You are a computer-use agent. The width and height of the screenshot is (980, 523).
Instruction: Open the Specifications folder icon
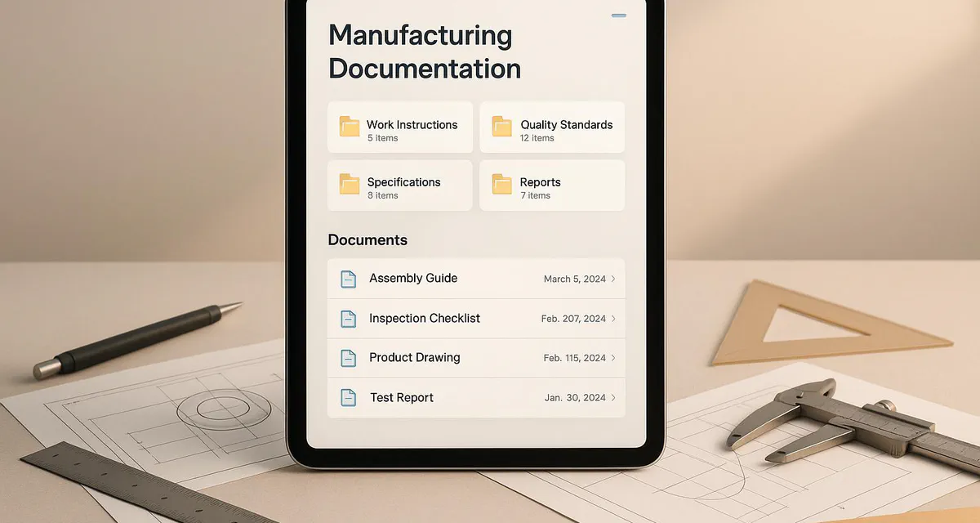click(x=350, y=185)
